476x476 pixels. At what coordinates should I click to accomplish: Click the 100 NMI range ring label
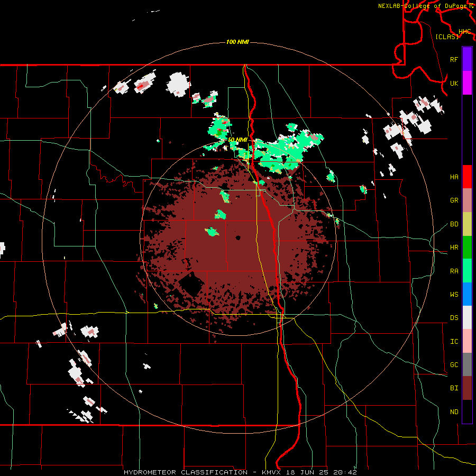237,42
